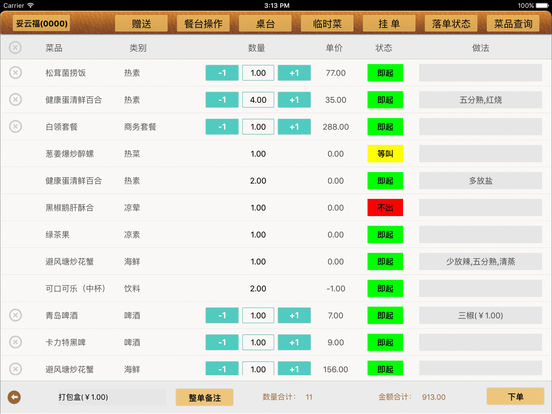Remove 卡力特黑啤 using its delete icon

(x=15, y=342)
